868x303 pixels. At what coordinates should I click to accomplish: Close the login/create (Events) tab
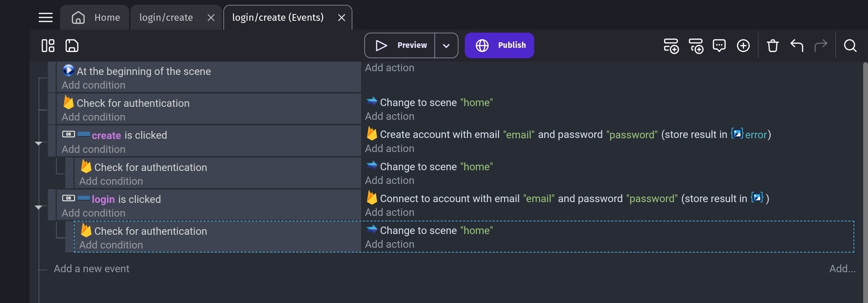(342, 17)
